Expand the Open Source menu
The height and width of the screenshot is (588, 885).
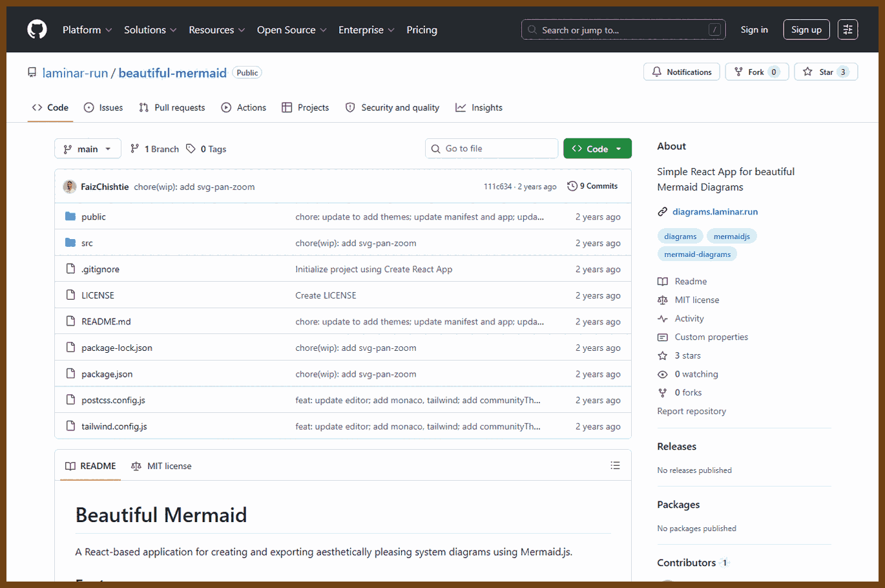pos(292,30)
